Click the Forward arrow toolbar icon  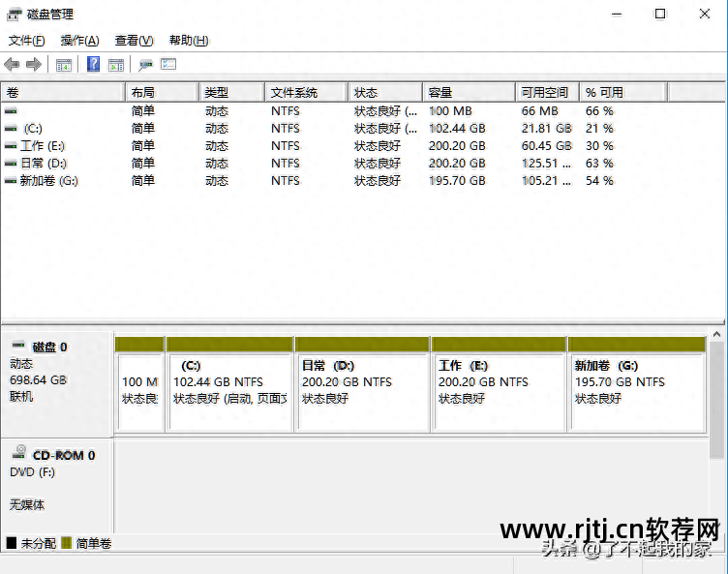point(34,65)
